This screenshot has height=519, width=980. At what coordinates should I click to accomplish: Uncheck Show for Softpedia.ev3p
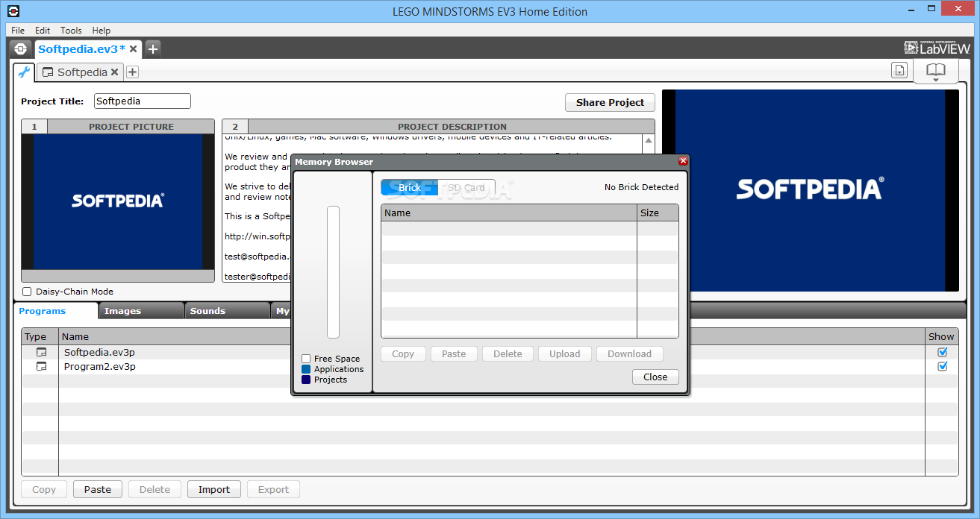pyautogui.click(x=942, y=352)
